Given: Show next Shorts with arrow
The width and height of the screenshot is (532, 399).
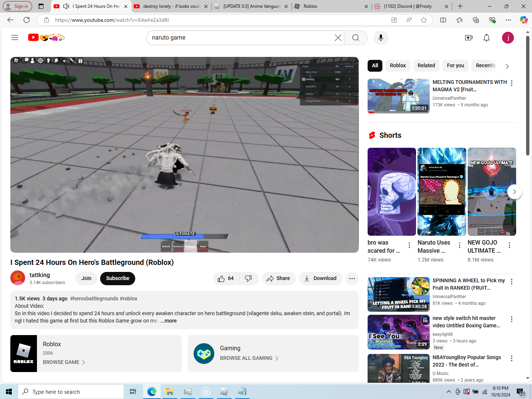Looking at the screenshot, I should pyautogui.click(x=514, y=192).
